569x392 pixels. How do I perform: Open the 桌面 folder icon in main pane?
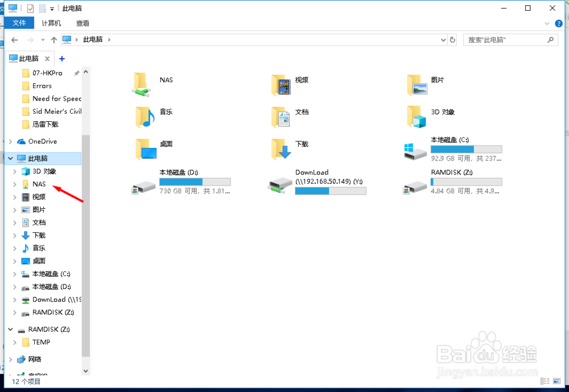pos(146,149)
